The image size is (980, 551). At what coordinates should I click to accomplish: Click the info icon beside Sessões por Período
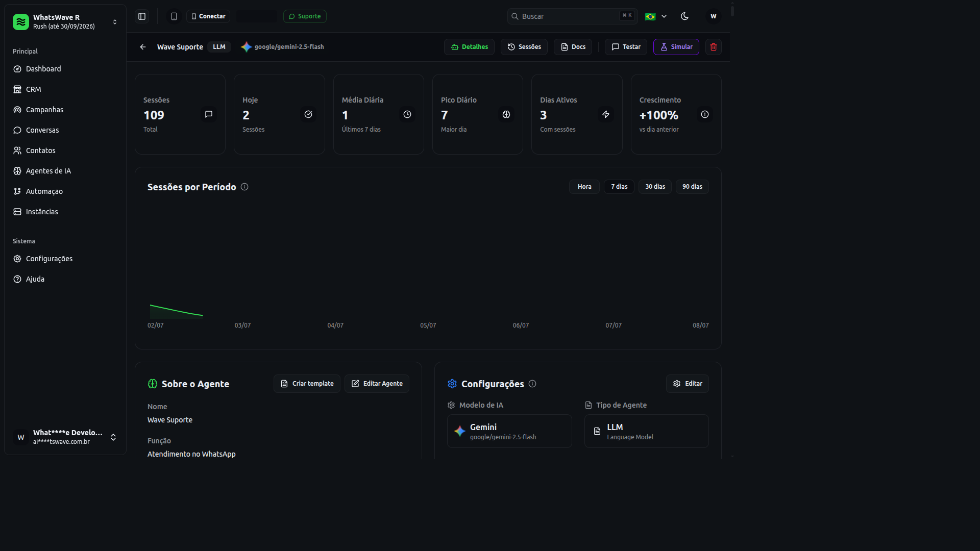tap(244, 187)
